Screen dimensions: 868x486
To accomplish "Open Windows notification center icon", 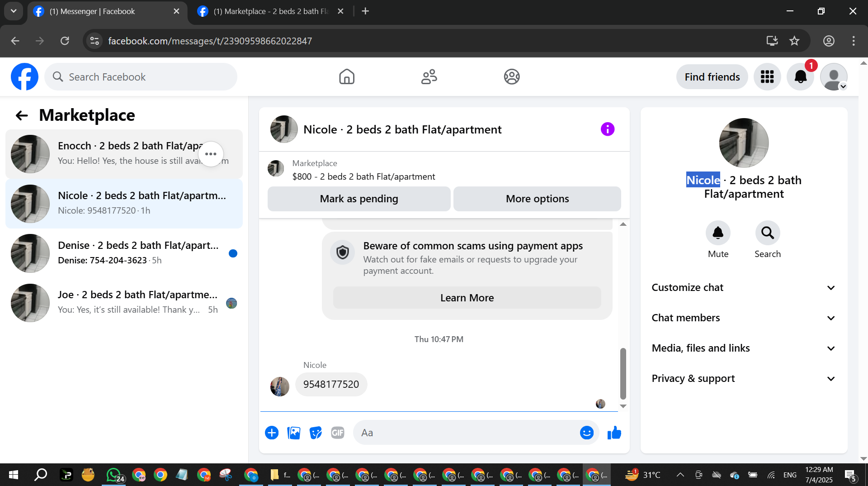I will point(851,475).
